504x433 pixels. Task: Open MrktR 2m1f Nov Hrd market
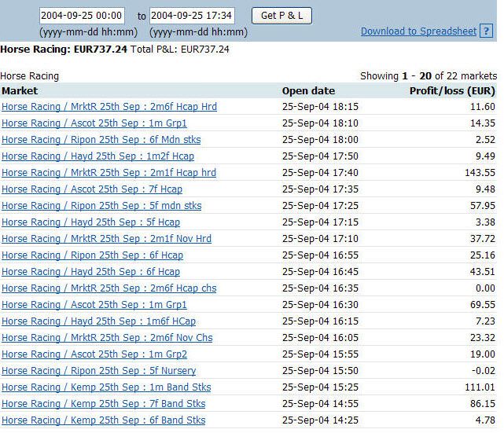(107, 238)
